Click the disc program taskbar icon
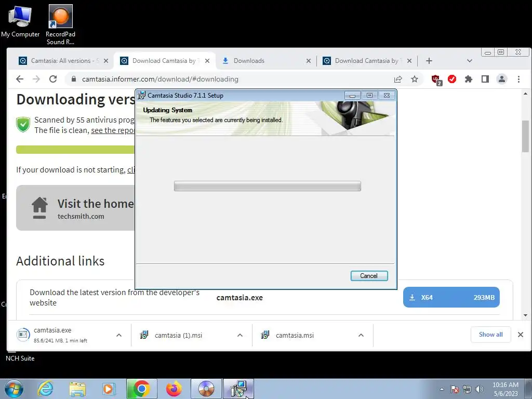The image size is (532, 399). tap(206, 389)
